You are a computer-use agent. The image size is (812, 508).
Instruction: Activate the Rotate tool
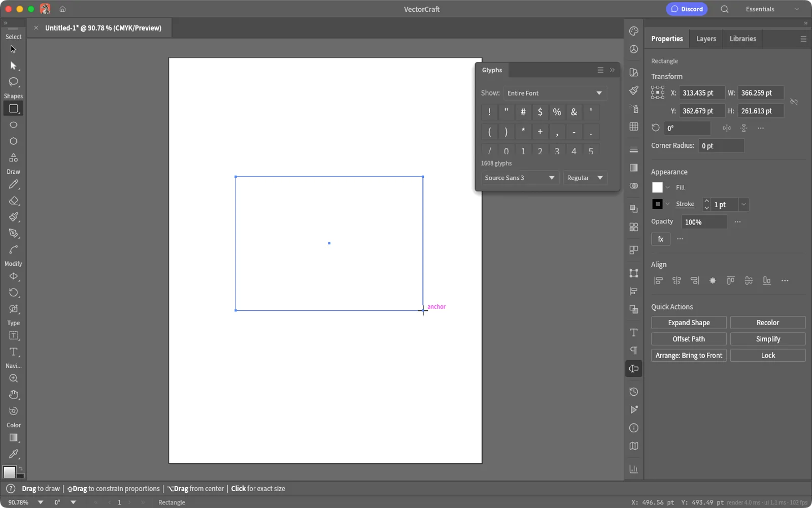[x=13, y=293]
